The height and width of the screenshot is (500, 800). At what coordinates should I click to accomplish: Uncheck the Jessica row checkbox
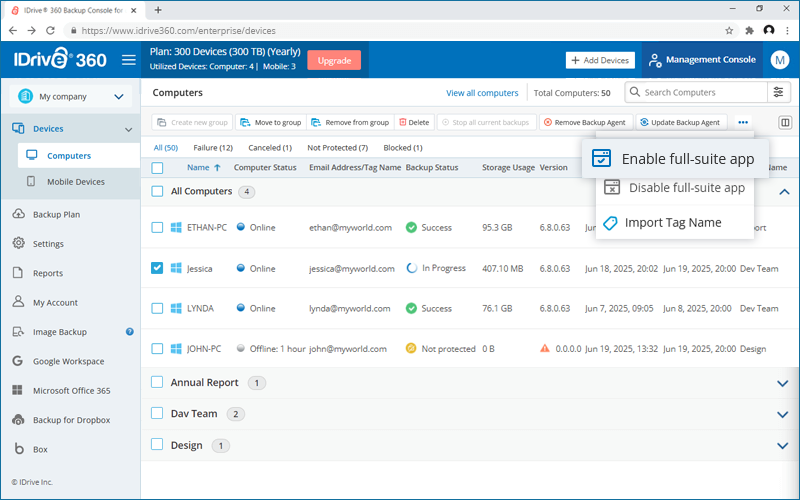click(x=157, y=268)
